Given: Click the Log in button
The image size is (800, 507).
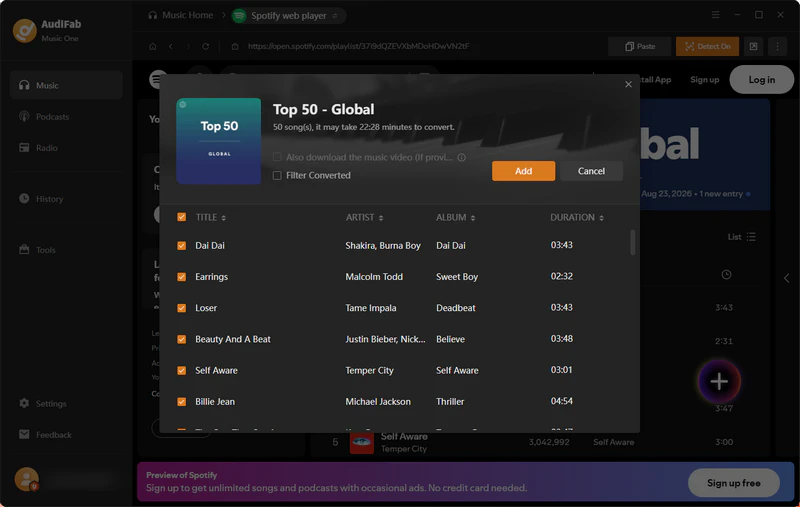Looking at the screenshot, I should (761, 80).
